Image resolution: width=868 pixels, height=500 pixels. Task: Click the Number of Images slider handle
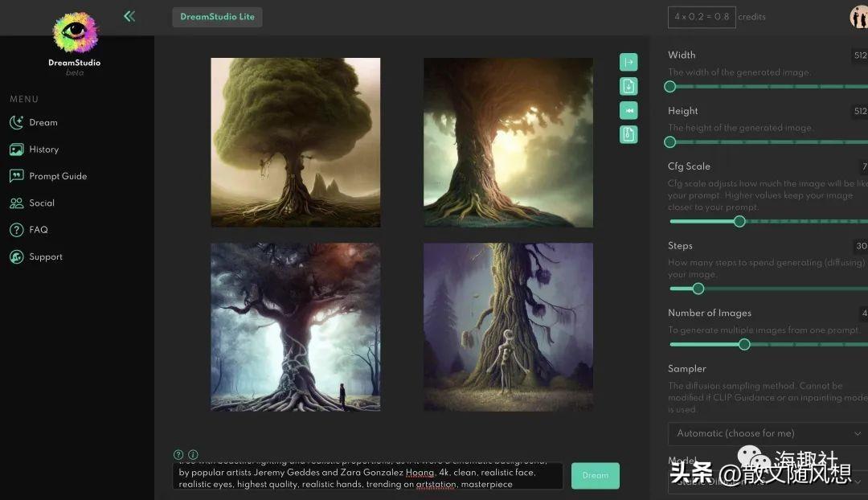pyautogui.click(x=744, y=344)
